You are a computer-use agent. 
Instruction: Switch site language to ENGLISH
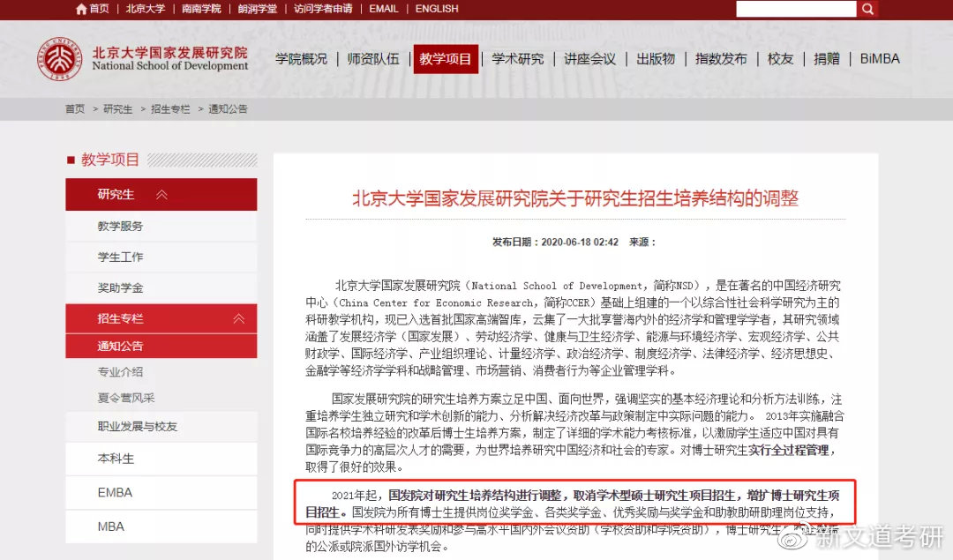click(x=437, y=9)
